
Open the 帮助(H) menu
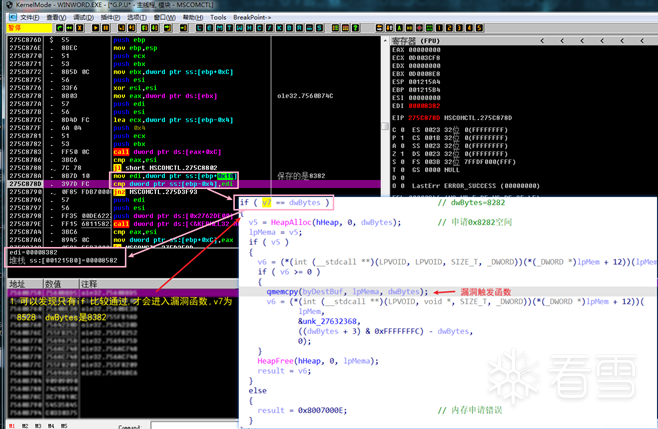[x=193, y=17]
